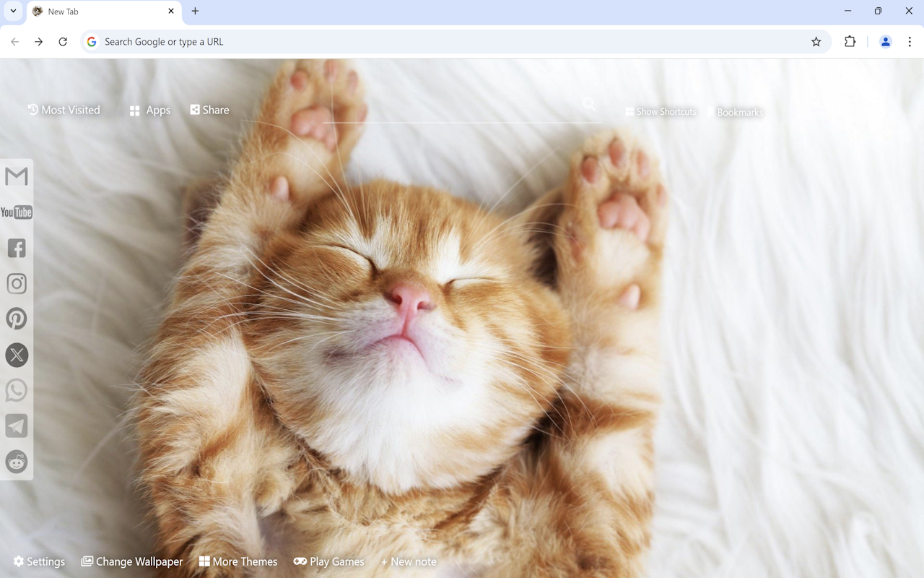
Task: Open the Chrome extensions puzzle menu
Action: click(850, 42)
